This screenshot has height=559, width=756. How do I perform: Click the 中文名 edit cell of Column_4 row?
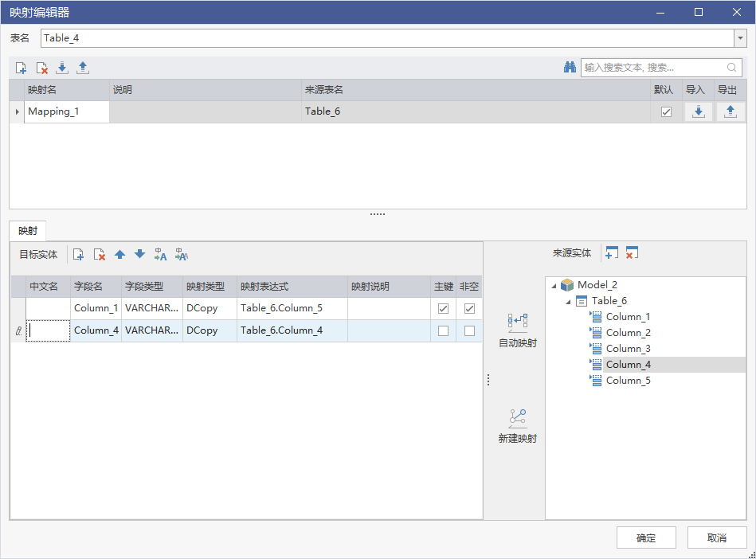pyautogui.click(x=49, y=330)
